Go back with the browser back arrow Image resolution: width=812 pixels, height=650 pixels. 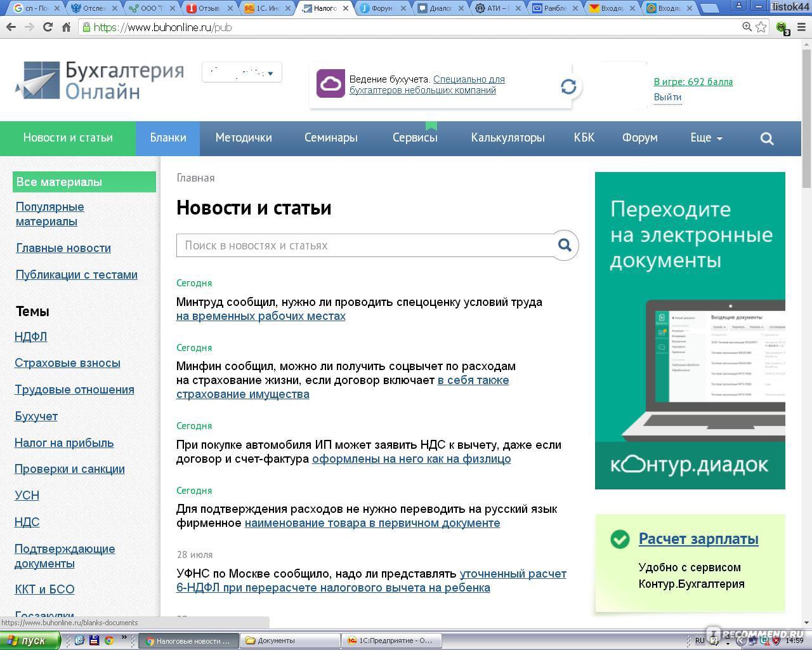[x=11, y=27]
